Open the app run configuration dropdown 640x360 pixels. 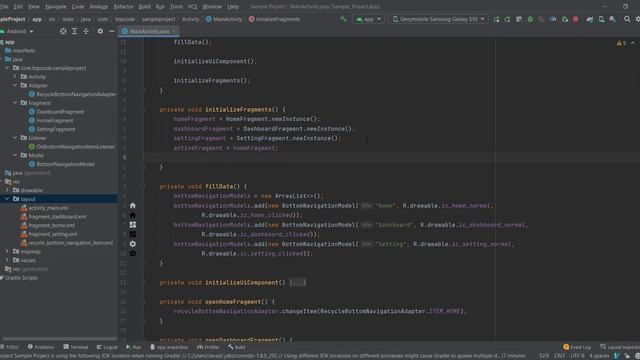(368, 19)
